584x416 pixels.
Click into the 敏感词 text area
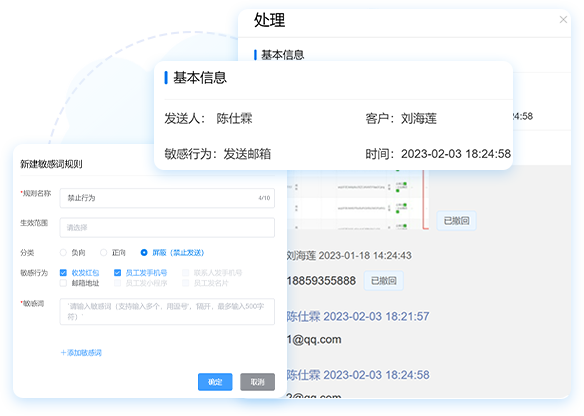click(x=167, y=311)
